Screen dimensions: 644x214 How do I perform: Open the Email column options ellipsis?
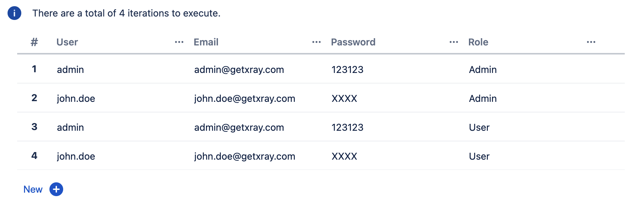click(317, 42)
